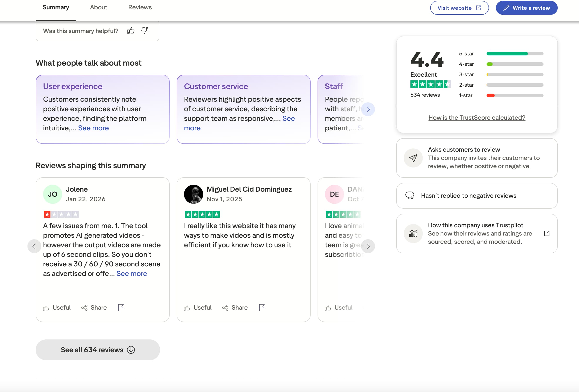Share Miguel Del Cid Dominguez's review
The image size is (579, 392).
click(x=235, y=308)
